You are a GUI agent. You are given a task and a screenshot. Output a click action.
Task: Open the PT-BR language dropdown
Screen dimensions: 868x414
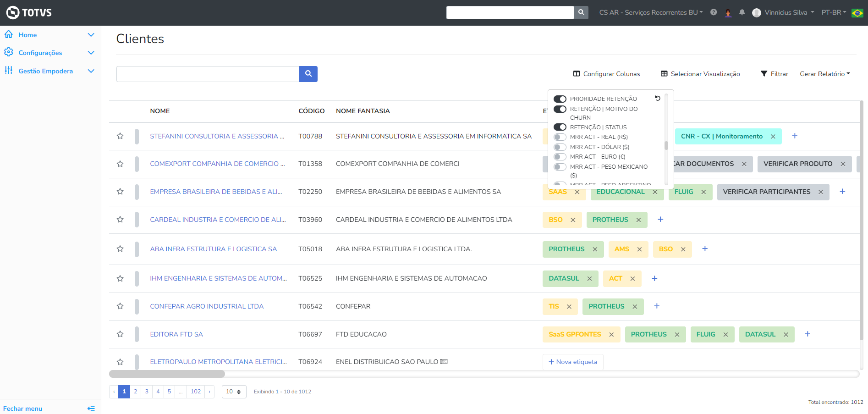(x=834, y=12)
